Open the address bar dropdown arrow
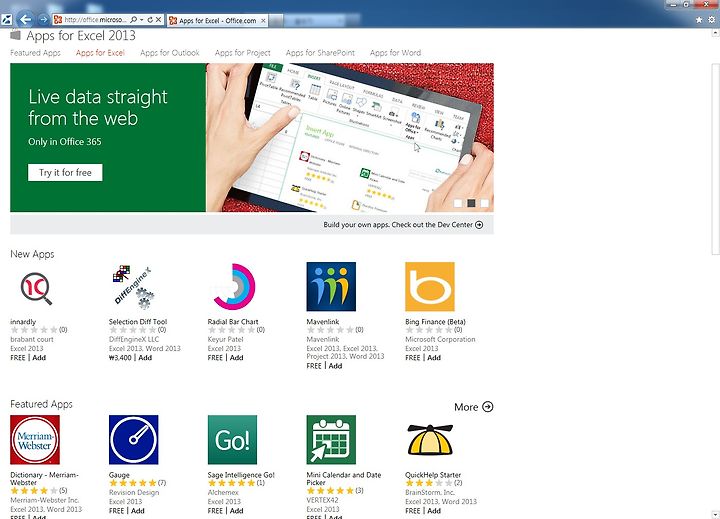720x519 pixels. pyautogui.click(x=142, y=20)
